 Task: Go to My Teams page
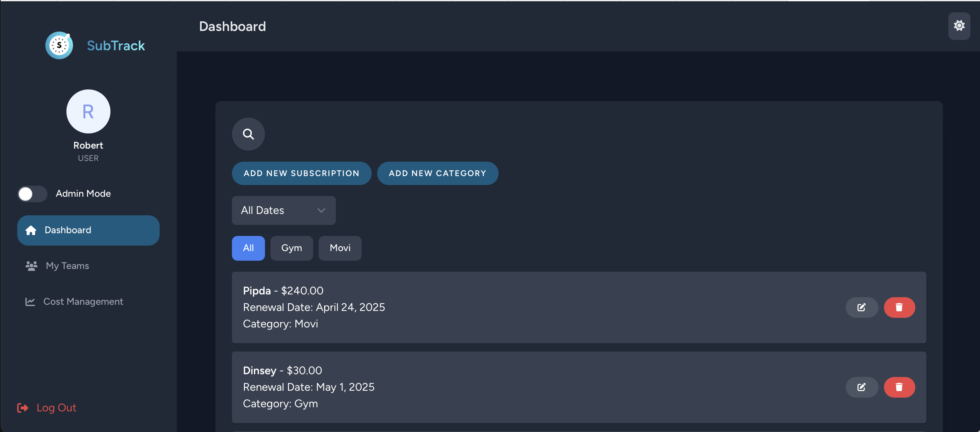[x=67, y=266]
